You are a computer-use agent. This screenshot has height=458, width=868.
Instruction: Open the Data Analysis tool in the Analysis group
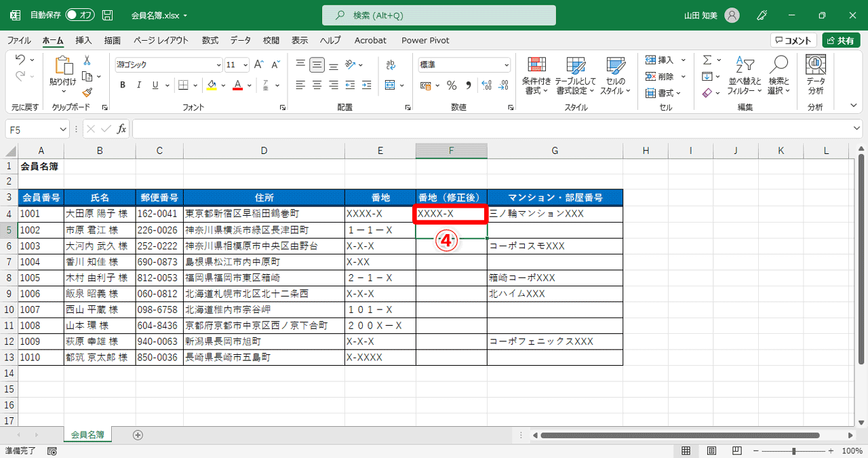(x=814, y=75)
